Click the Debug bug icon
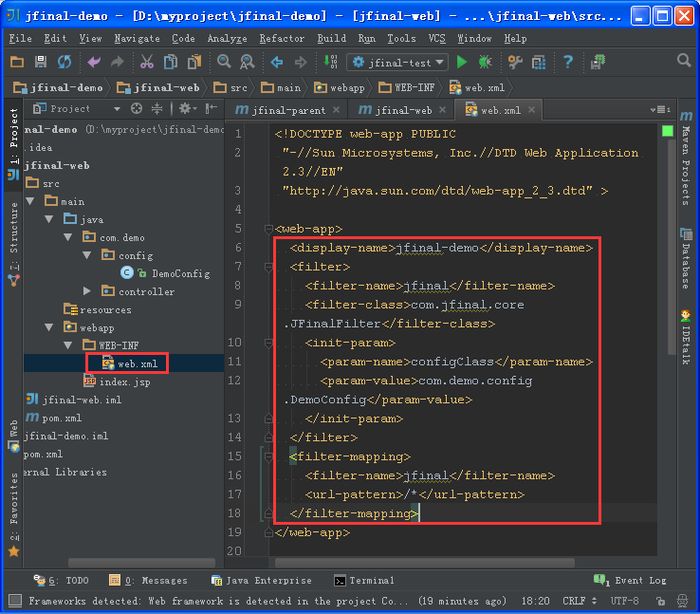This screenshot has width=700, height=614. click(485, 62)
